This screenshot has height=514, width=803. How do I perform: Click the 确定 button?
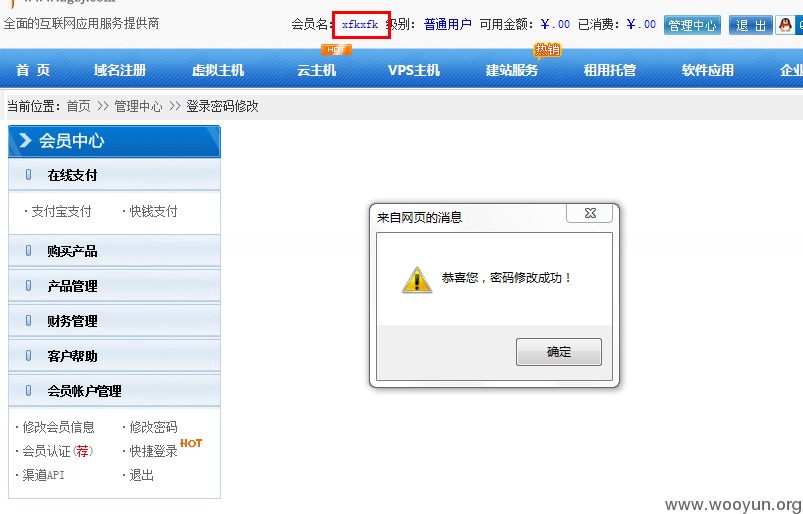[559, 352]
